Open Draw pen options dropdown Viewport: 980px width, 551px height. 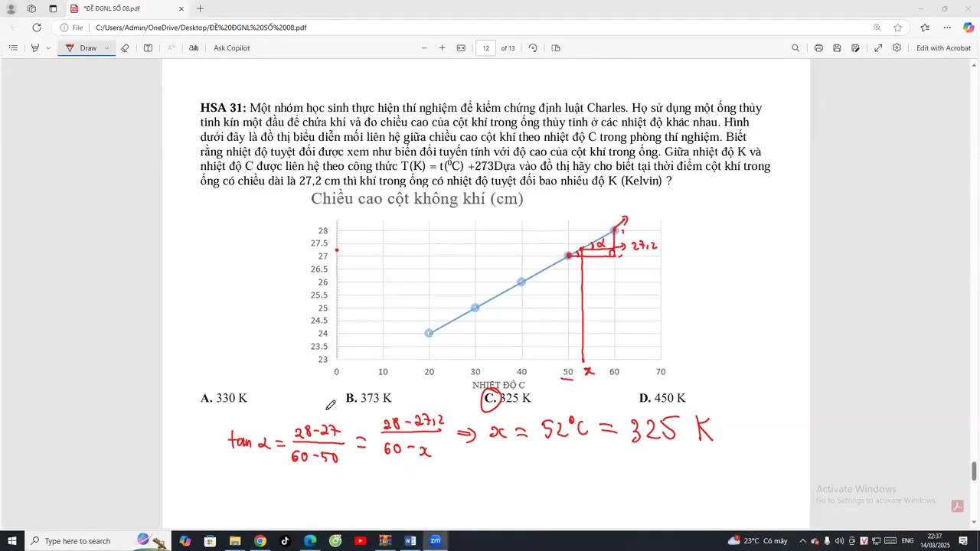[106, 47]
